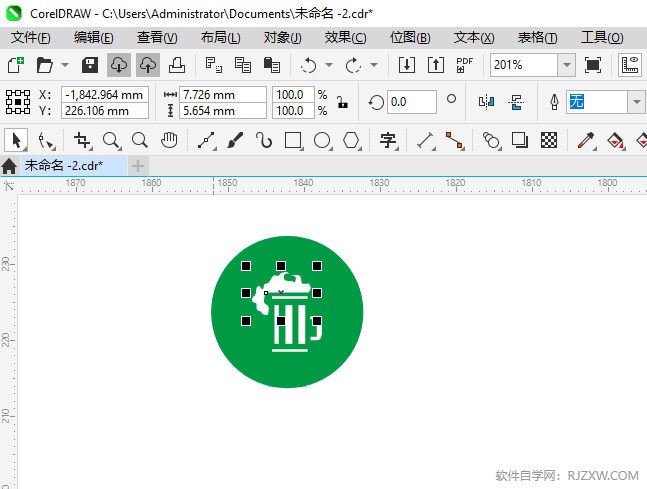
Task: Open the Redo history dropdown
Action: (374, 65)
